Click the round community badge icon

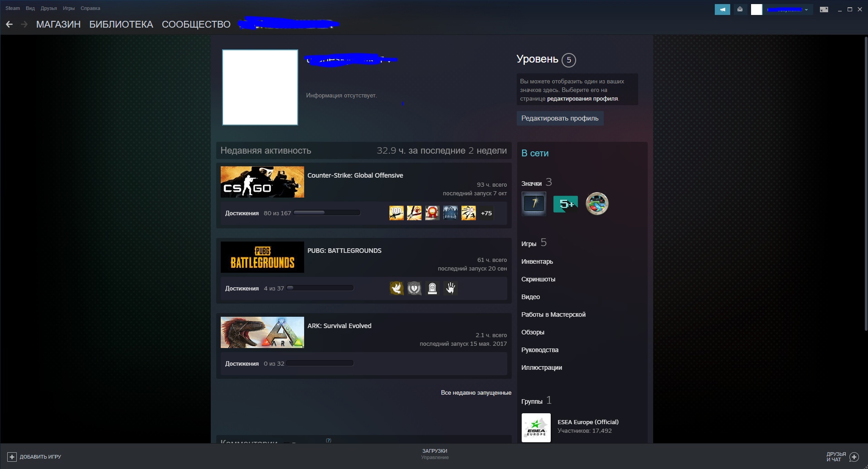click(597, 203)
